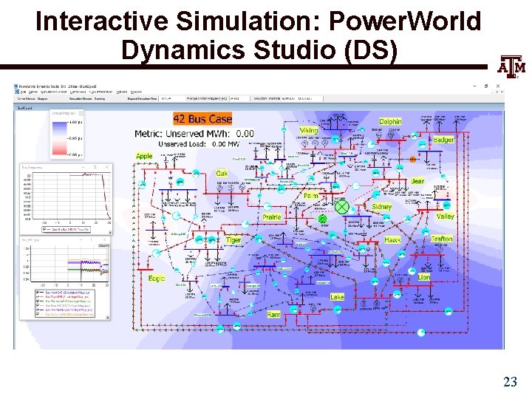Click the large green crossed-circle symbol near Sidney
532x399 pixels.
click(x=341, y=207)
